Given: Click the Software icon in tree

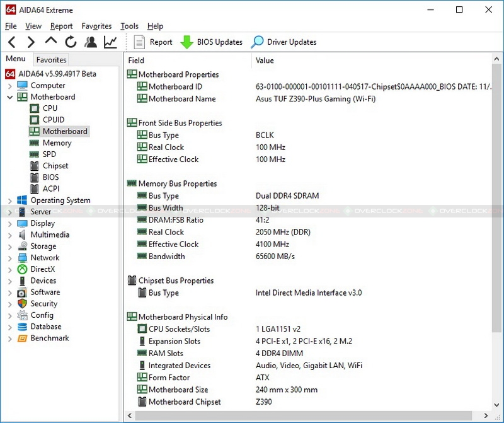Looking at the screenshot, I should coord(22,293).
